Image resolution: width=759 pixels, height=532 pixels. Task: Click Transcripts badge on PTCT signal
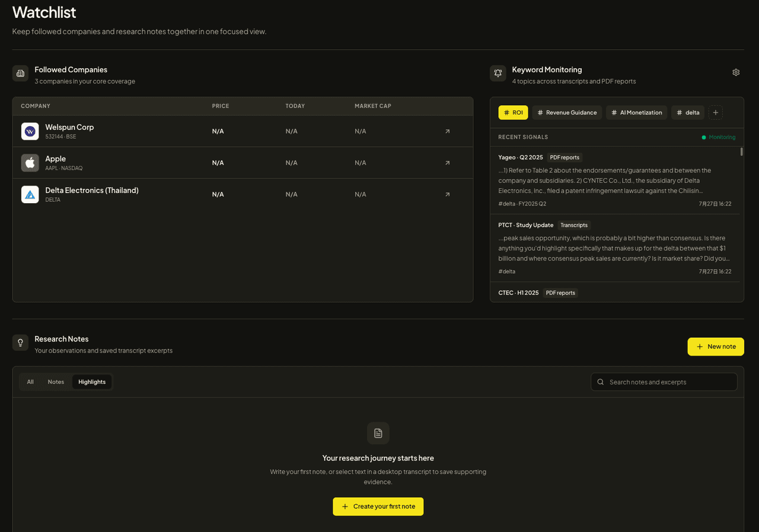574,225
